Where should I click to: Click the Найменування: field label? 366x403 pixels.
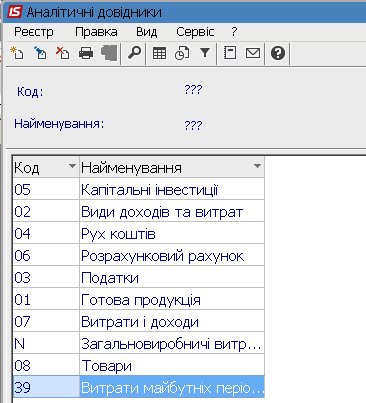(x=59, y=124)
